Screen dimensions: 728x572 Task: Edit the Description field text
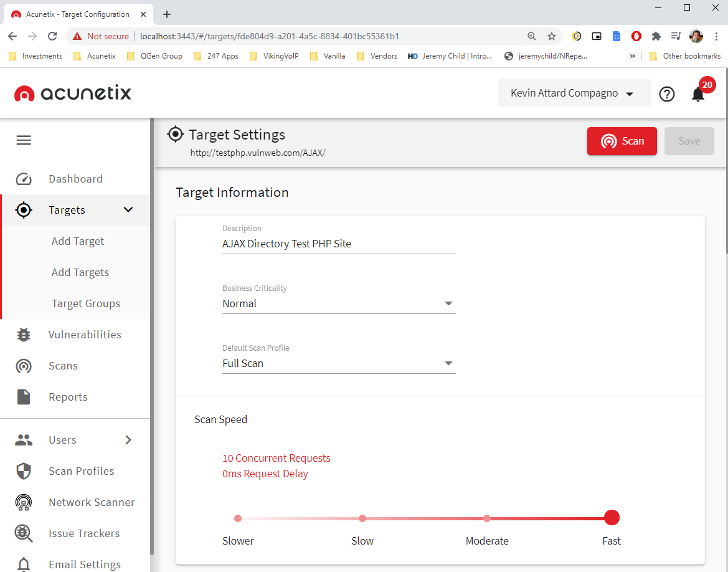(339, 244)
